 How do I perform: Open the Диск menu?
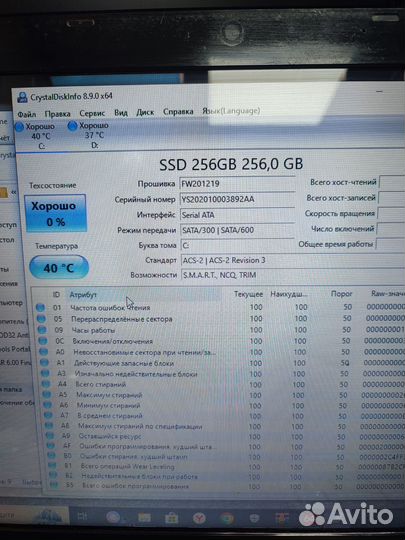[145, 112]
